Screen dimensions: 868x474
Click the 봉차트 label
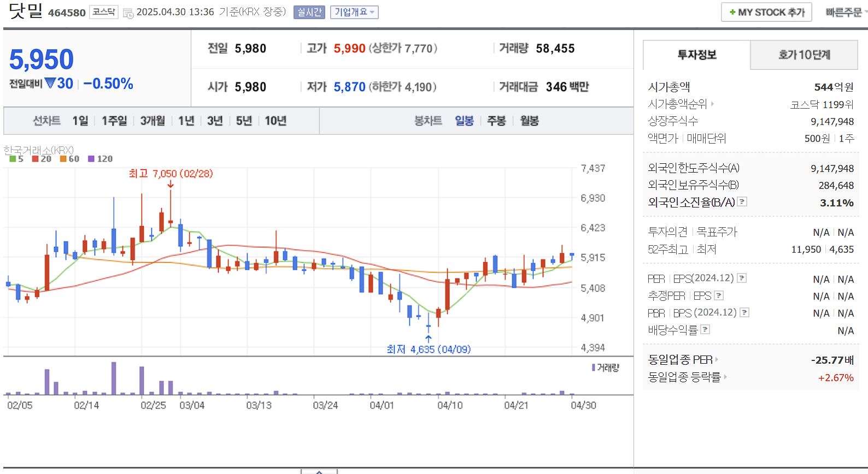(x=428, y=121)
